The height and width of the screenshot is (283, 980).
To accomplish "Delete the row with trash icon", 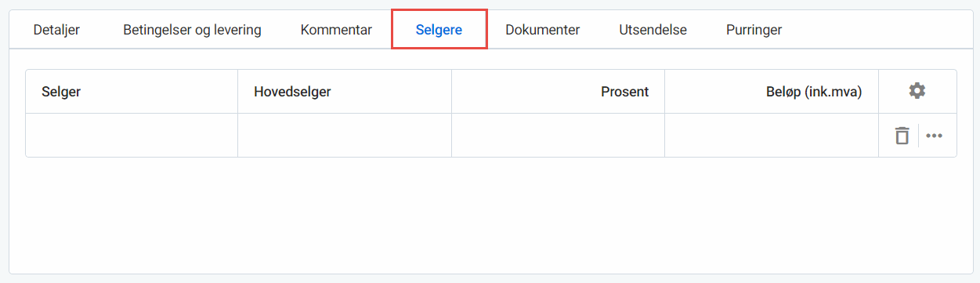I will click(x=902, y=136).
